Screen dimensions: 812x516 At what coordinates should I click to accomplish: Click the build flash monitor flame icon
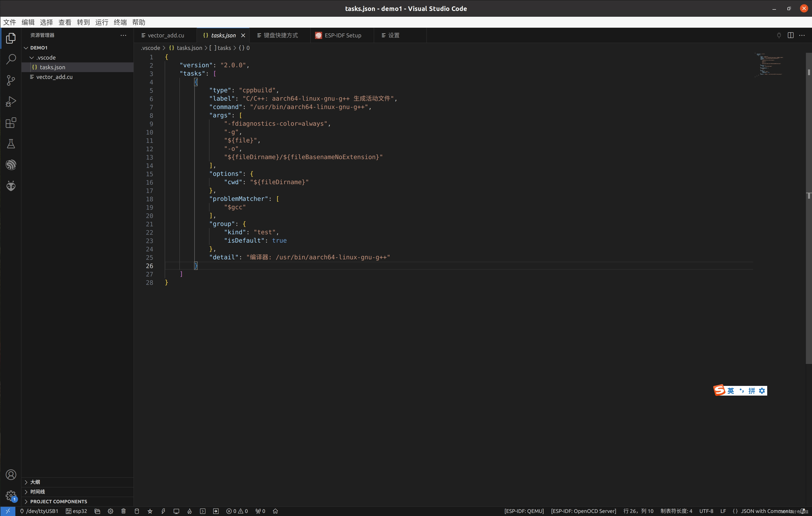click(x=189, y=511)
